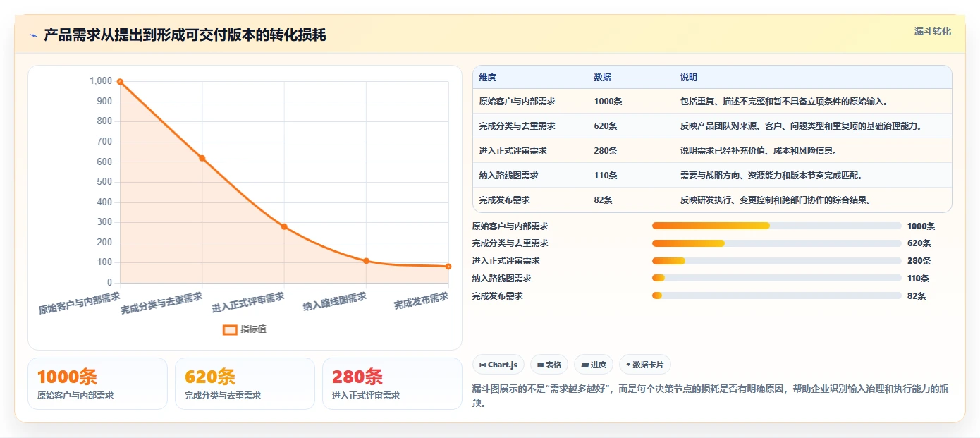Open the red 280条 summary card
The width and height of the screenshot is (980, 438).
pyautogui.click(x=392, y=384)
